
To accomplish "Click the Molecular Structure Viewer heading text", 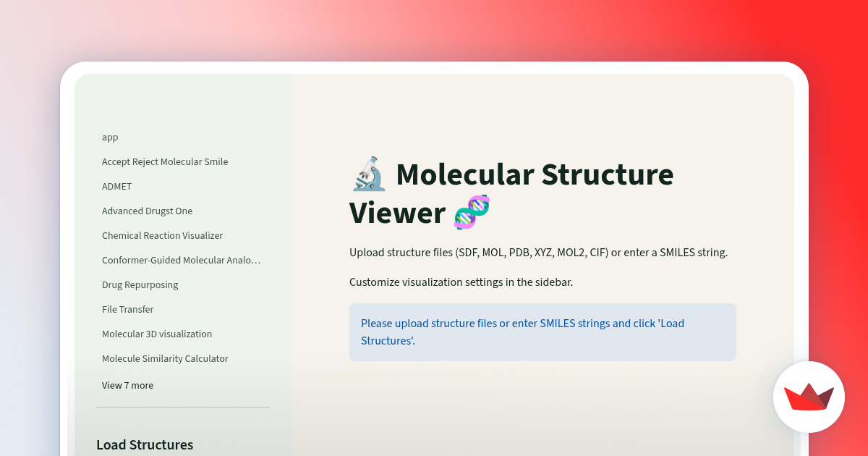I will 511,193.
